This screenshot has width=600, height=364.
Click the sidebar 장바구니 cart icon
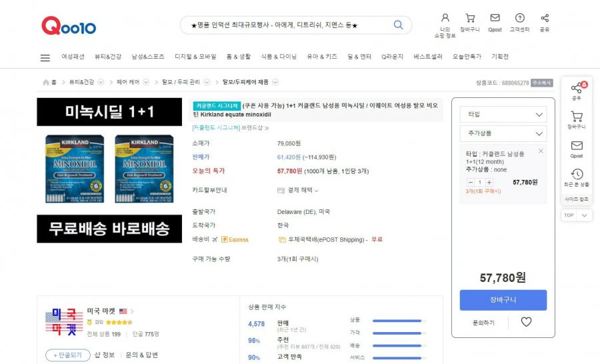coord(577,117)
